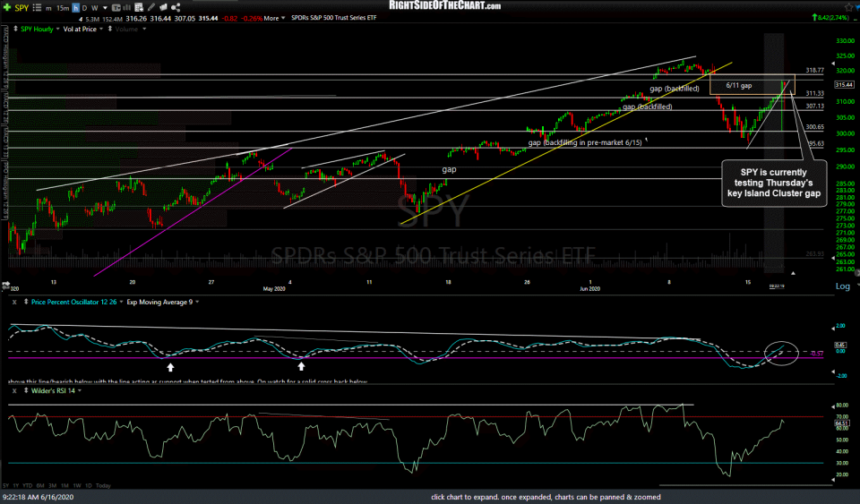The image size is (860, 504).
Task: Click the -0.57 oscillator value label
Action: (817, 354)
